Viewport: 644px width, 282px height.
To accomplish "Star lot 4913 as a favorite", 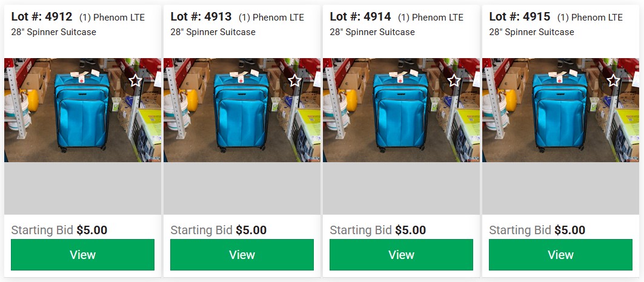I will tap(294, 80).
